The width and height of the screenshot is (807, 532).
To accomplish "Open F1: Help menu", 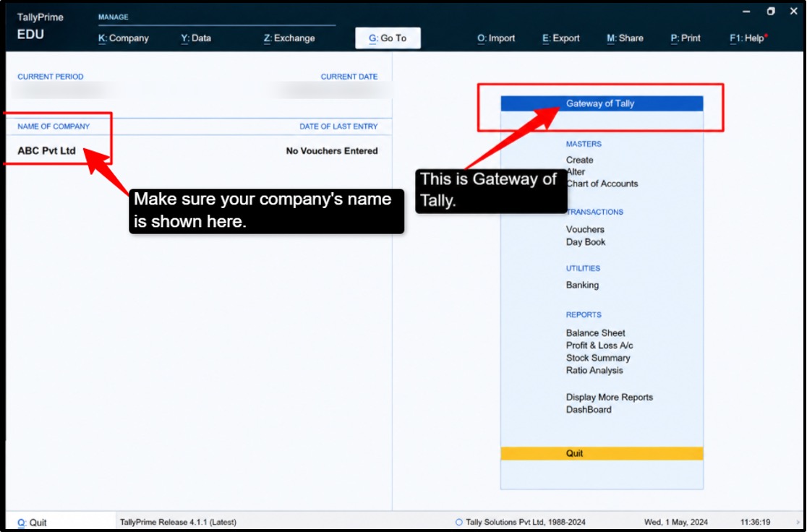I will [747, 38].
